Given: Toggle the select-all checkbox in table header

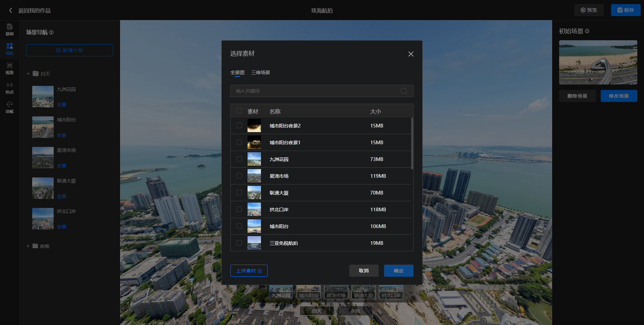Looking at the screenshot, I should (239, 111).
